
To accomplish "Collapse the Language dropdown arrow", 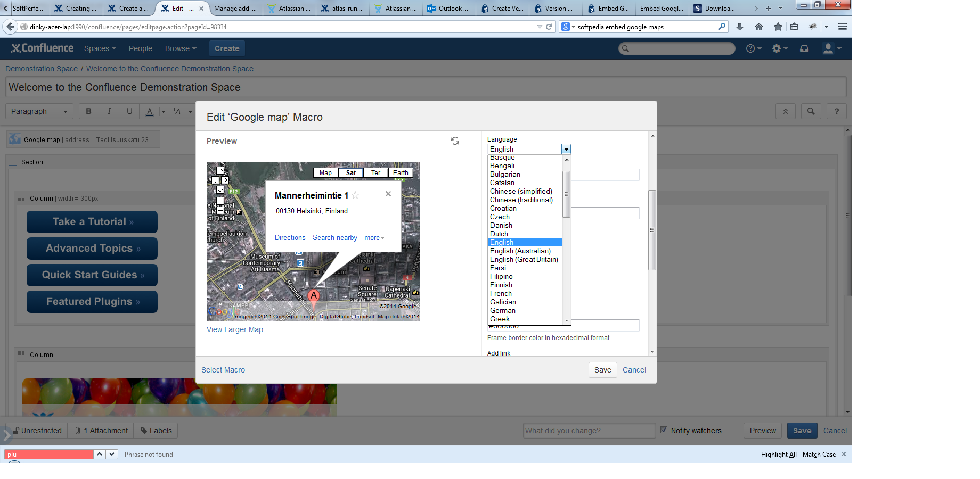I will click(x=566, y=150).
